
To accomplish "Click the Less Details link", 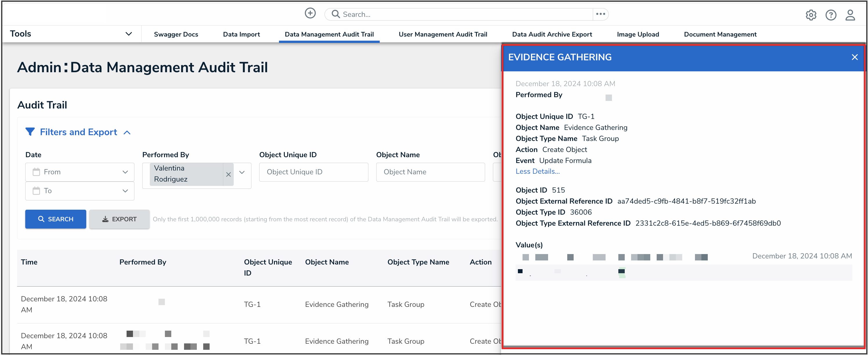I will tap(537, 171).
